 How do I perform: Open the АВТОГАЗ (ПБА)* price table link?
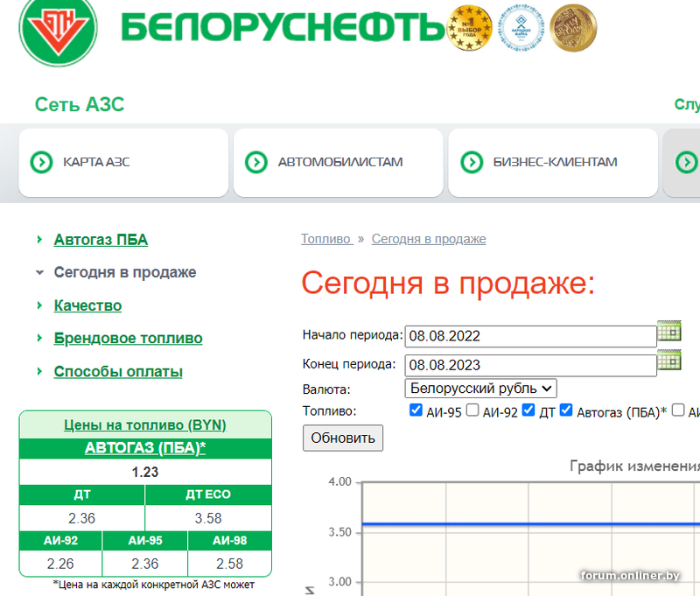[x=145, y=448]
